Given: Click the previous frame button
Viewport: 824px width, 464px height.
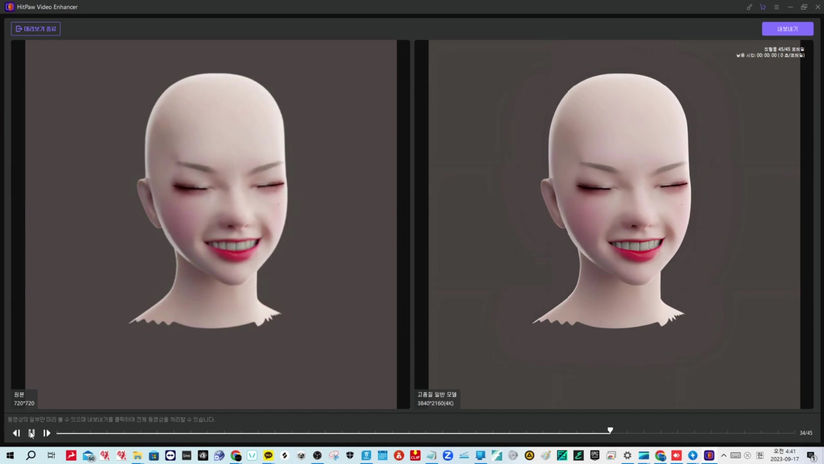Looking at the screenshot, I should 16,433.
